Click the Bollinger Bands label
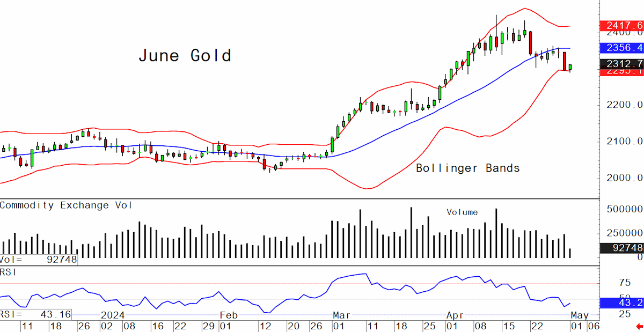Image resolution: width=644 pixels, height=332 pixels. coord(468,168)
